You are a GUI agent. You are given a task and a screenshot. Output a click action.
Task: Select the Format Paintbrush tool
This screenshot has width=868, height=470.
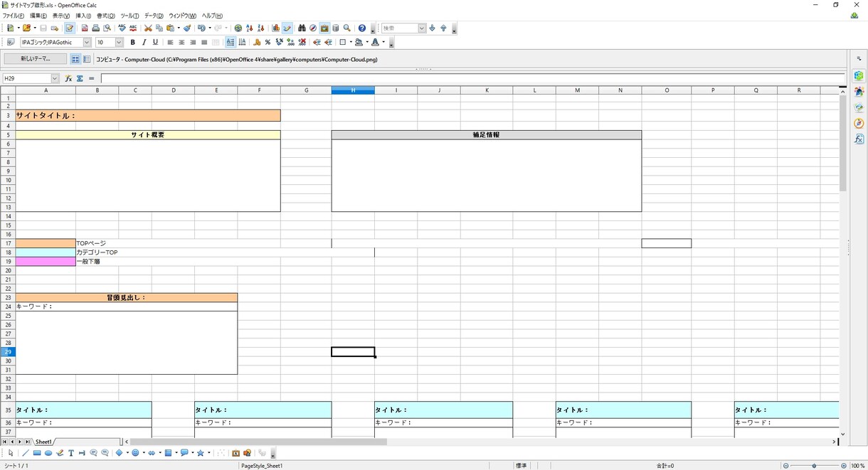tap(187, 28)
